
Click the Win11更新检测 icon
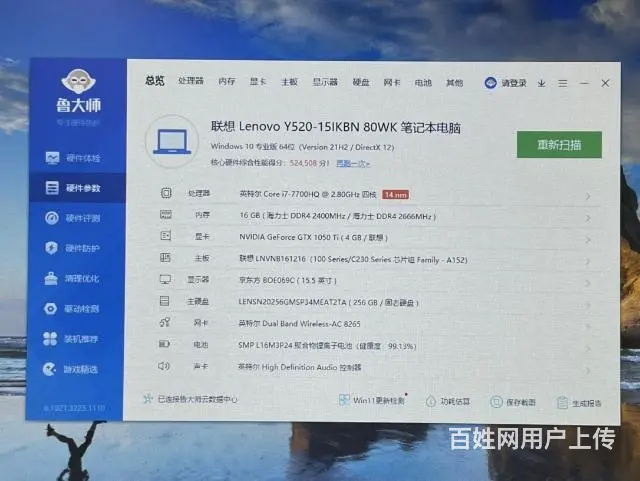point(345,401)
